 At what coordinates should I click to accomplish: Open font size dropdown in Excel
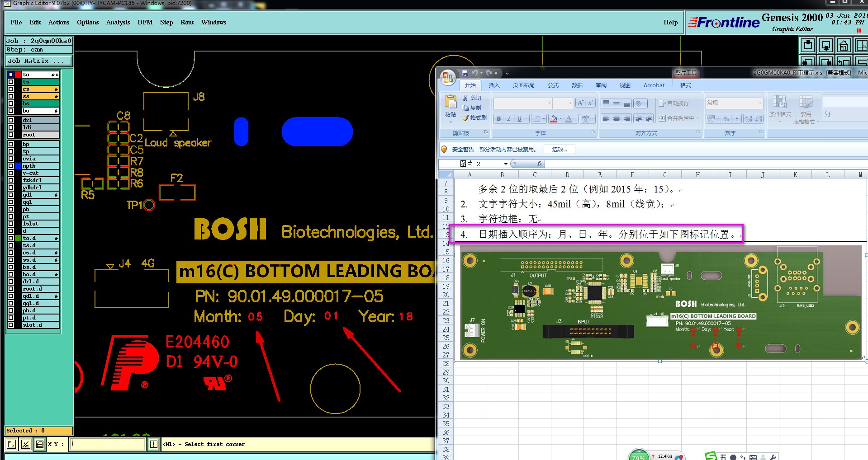click(x=570, y=103)
